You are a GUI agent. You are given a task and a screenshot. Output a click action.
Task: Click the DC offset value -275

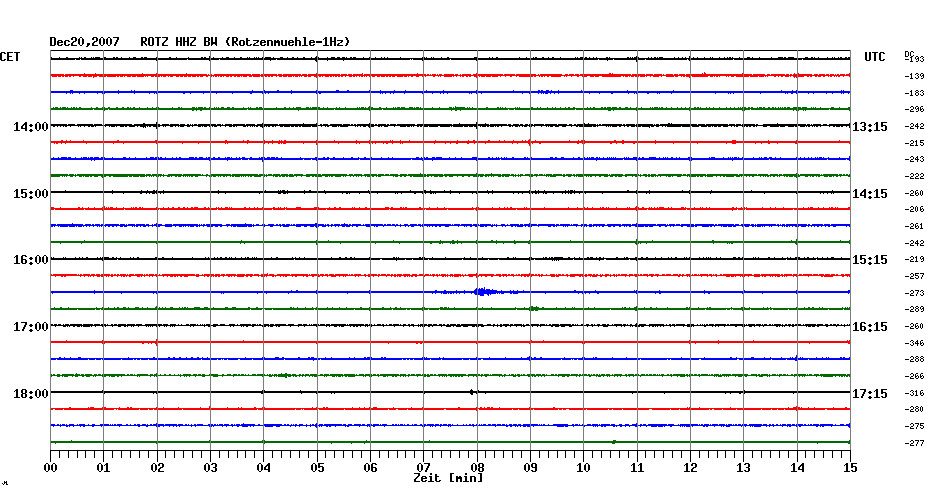(x=914, y=426)
